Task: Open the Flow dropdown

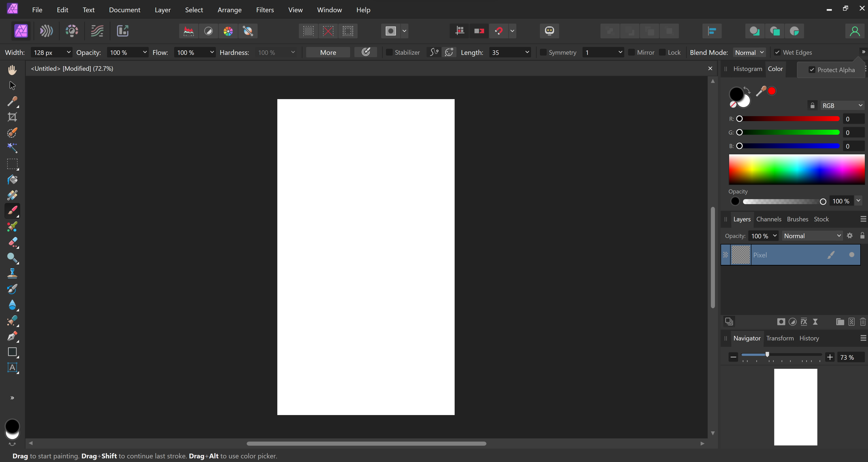Action: (212, 52)
